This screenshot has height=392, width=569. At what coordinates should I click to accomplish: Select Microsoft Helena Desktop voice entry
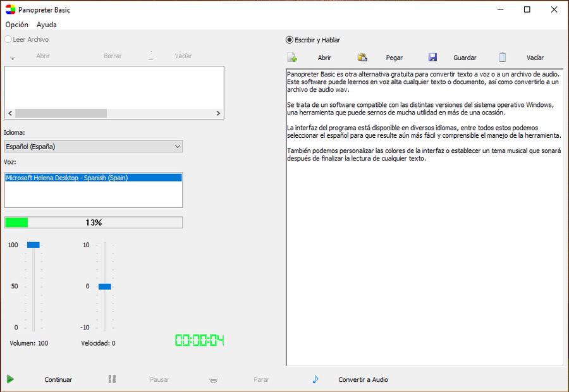93,178
